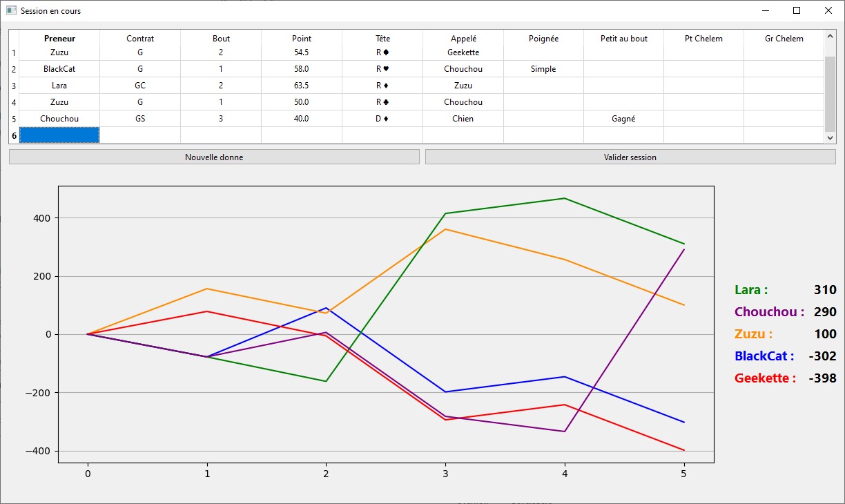Click the Gagné cell in Petit au bout

pos(623,119)
